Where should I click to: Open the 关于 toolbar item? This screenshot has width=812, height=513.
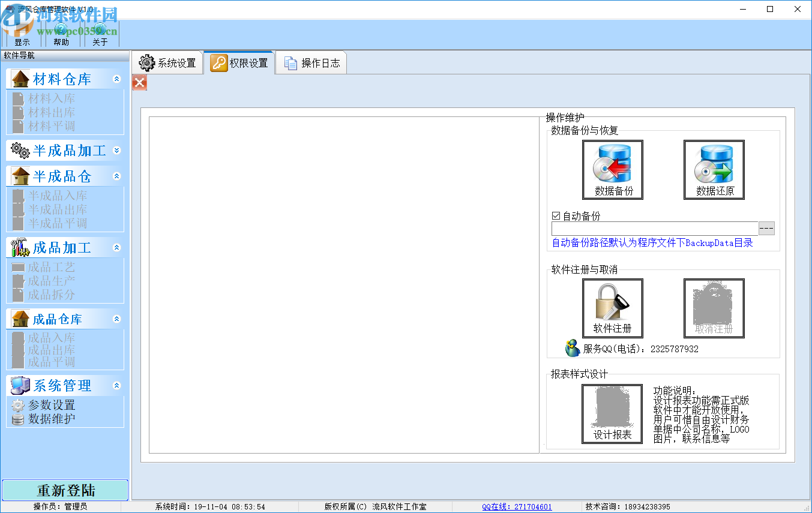point(100,34)
